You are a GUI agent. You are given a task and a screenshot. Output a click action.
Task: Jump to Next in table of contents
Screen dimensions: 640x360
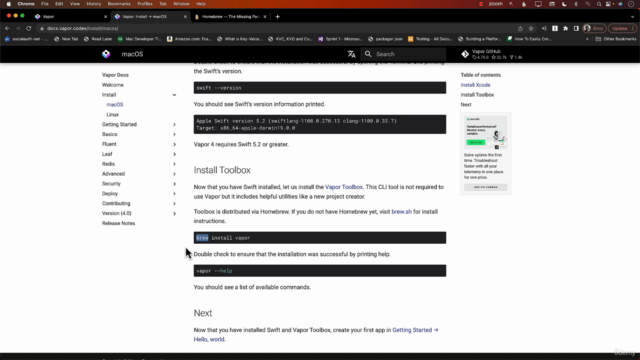point(466,104)
